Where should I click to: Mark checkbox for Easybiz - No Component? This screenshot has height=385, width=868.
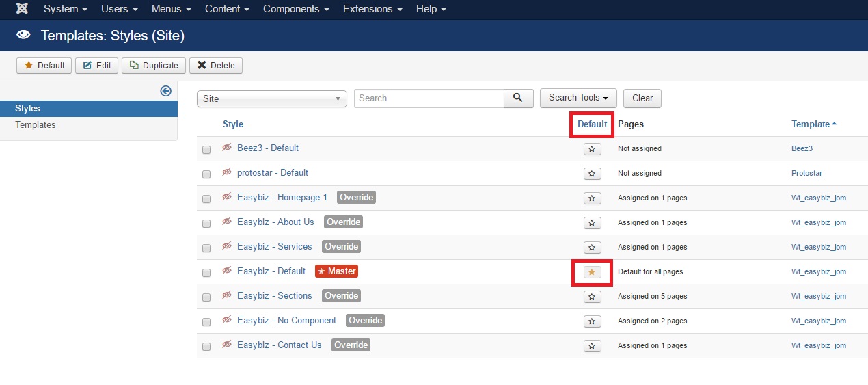coord(206,322)
